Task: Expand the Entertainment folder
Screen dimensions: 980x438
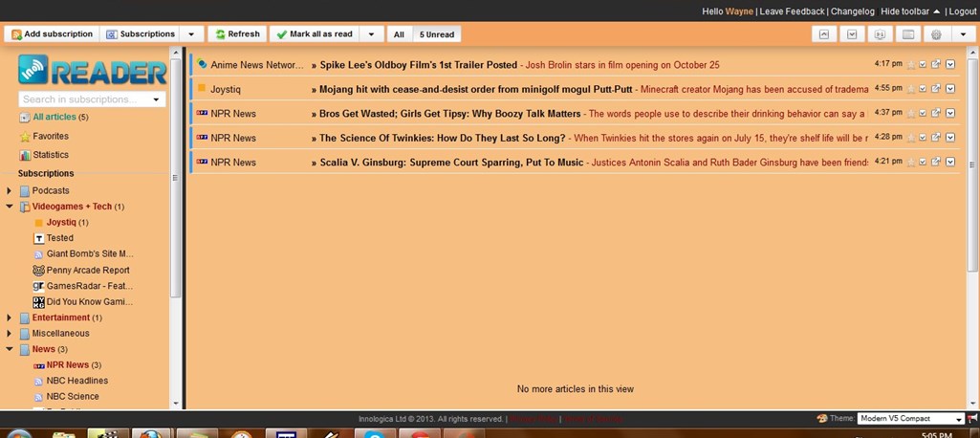Action: (x=9, y=318)
